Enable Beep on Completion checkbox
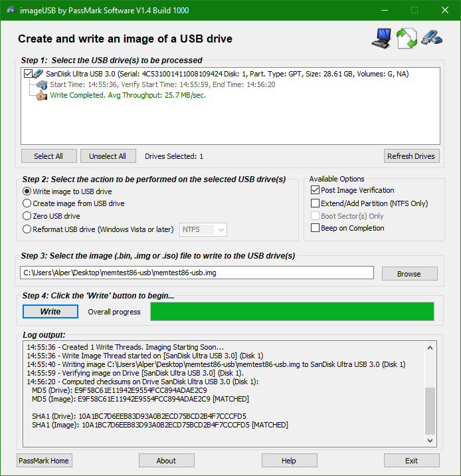This screenshot has width=461, height=476. pyautogui.click(x=316, y=228)
